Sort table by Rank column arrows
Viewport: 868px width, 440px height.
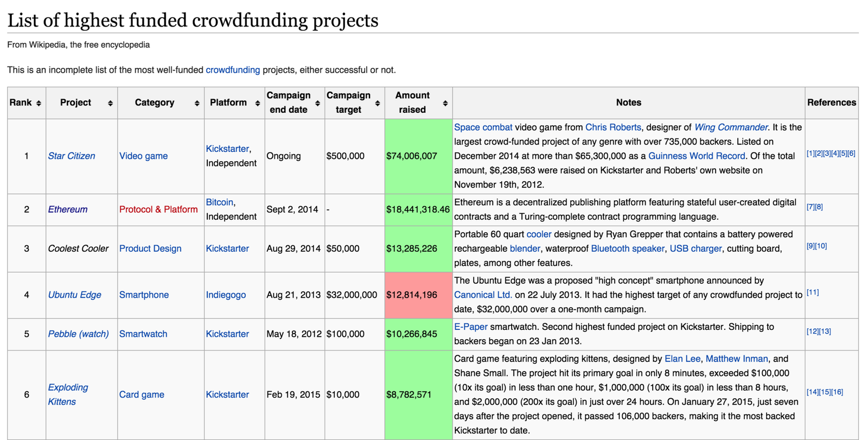pyautogui.click(x=39, y=103)
